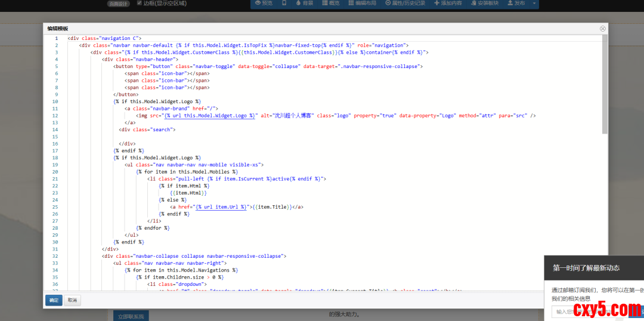Close the 编辑模板 dialog
This screenshot has height=321, width=644.
click(603, 28)
